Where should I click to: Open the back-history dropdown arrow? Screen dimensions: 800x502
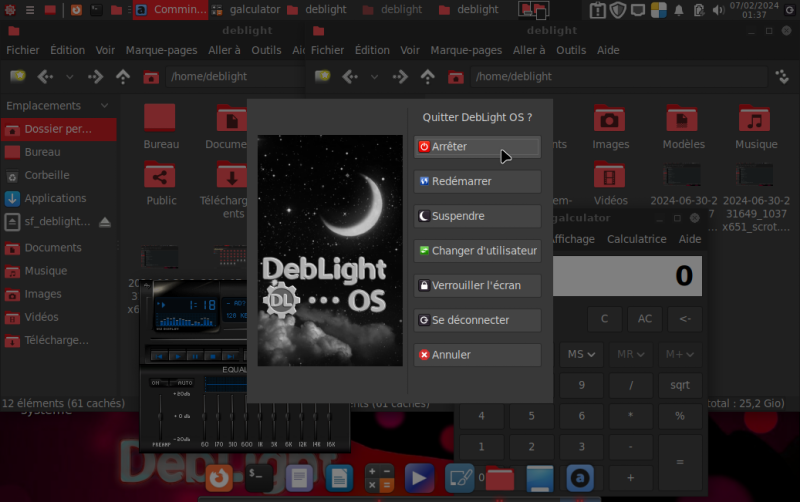click(69, 76)
